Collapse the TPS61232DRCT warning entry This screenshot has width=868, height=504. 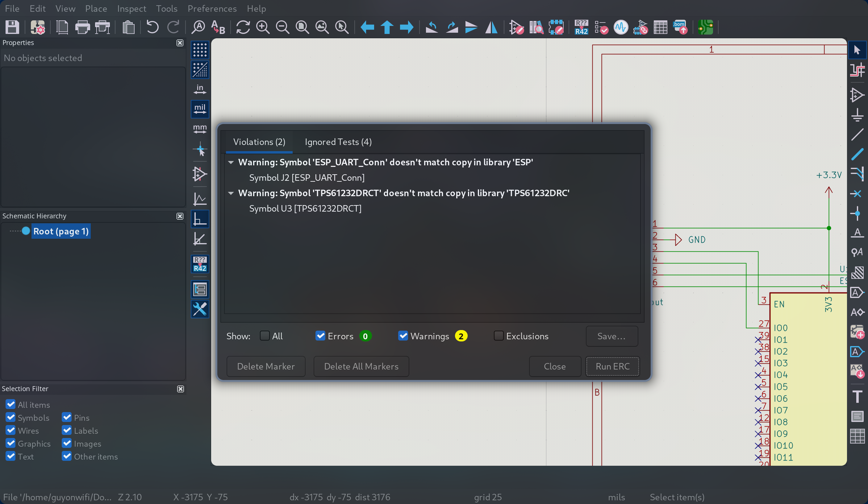click(x=231, y=193)
